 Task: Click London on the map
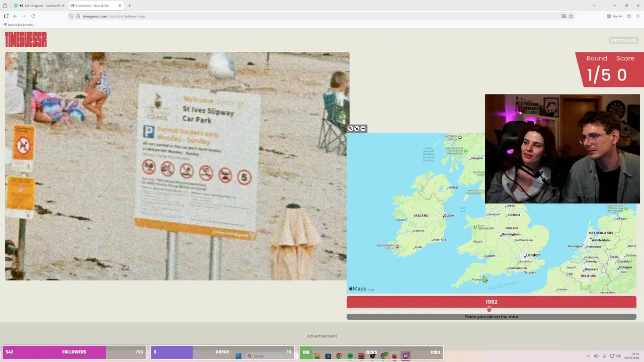[x=532, y=255]
